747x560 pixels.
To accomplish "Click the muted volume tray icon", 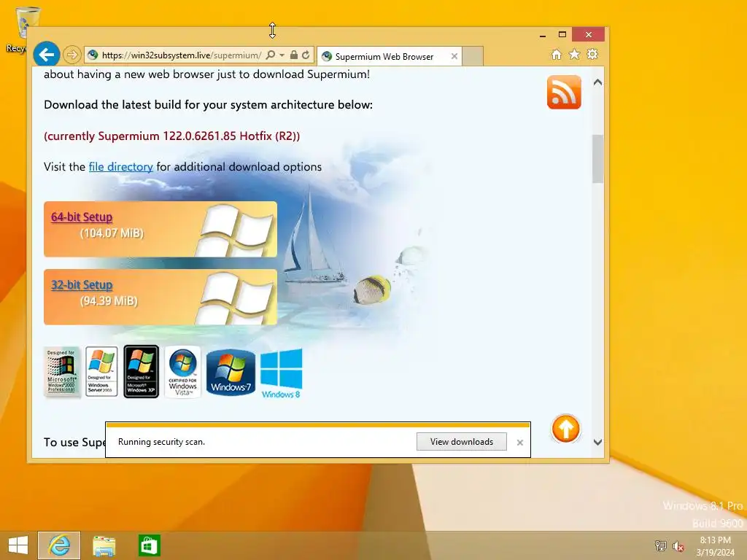I will 678,546.
